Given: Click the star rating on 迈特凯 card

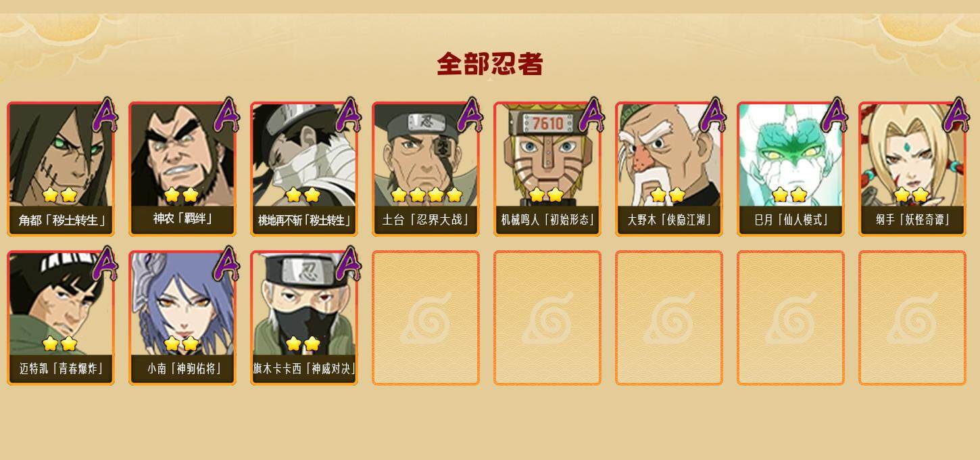Looking at the screenshot, I should pyautogui.click(x=59, y=344).
